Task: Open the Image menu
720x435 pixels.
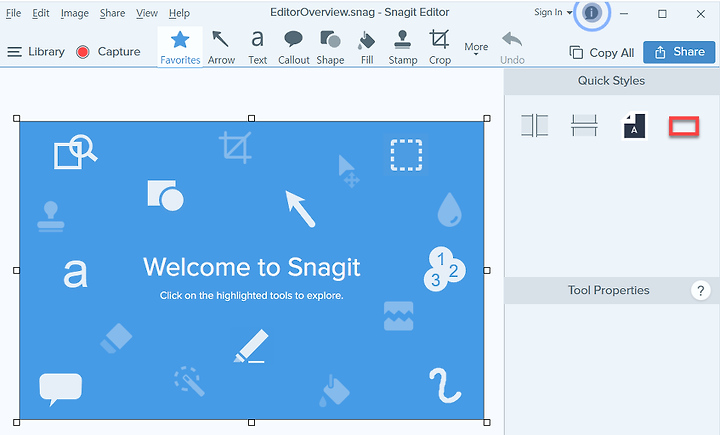Action: click(74, 13)
